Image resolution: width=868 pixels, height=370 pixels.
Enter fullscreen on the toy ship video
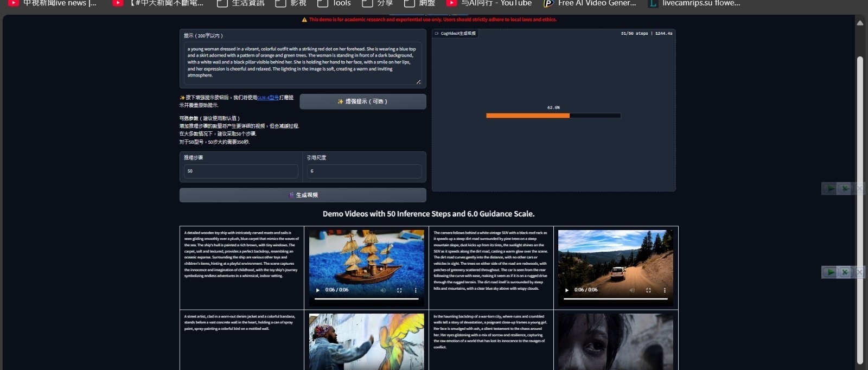[399, 290]
